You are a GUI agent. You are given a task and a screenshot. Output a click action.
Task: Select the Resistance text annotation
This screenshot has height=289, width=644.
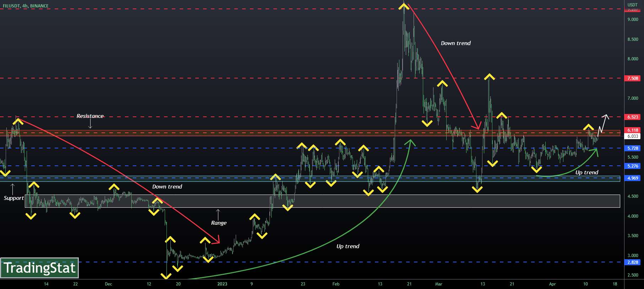click(x=90, y=116)
